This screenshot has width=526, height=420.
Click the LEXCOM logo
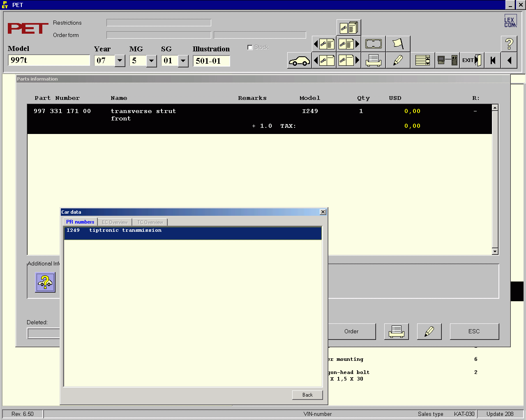tap(510, 21)
